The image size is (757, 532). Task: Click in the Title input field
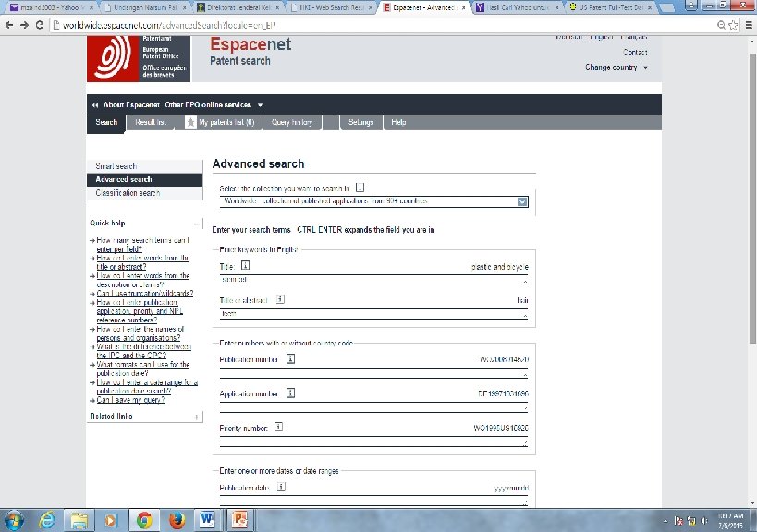point(373,281)
